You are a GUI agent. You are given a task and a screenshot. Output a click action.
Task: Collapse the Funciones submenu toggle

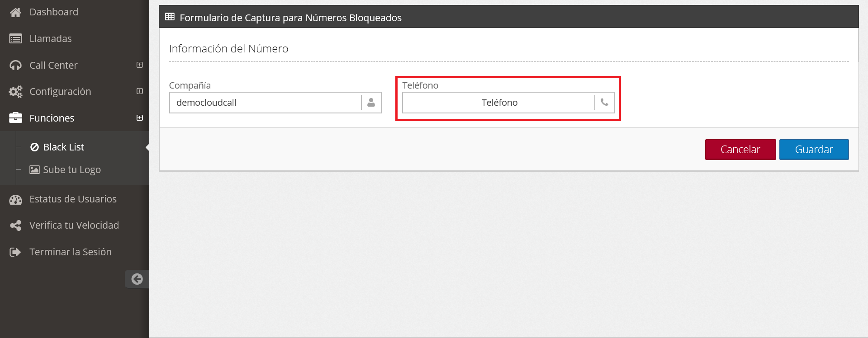pos(140,118)
